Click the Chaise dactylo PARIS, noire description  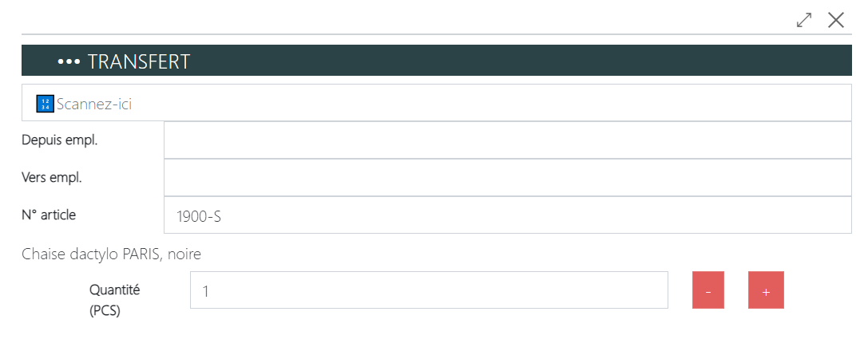(x=111, y=254)
